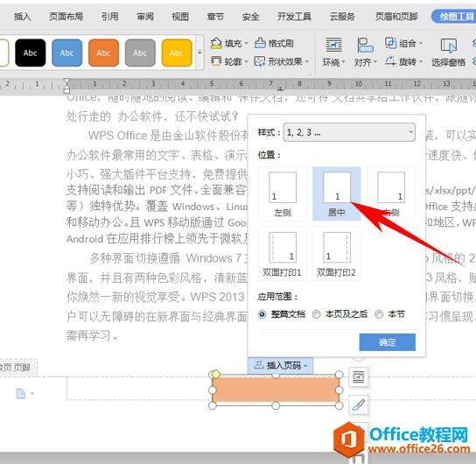
Task: Select 整篇文档 radio button
Action: [262, 314]
